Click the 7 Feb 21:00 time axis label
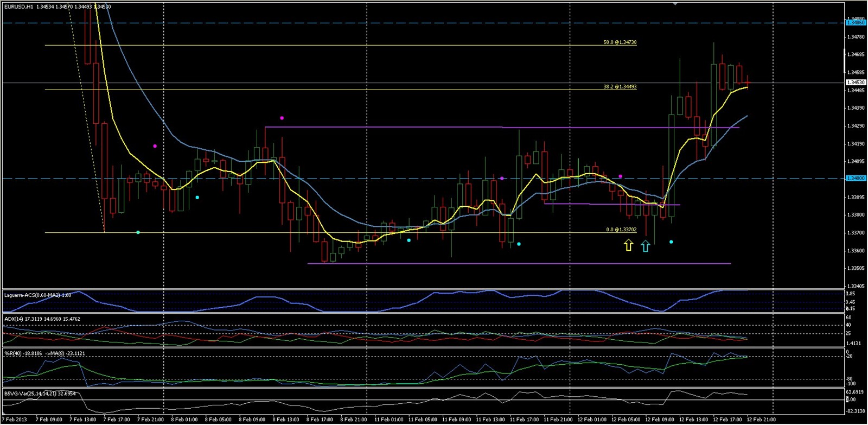 [150, 420]
